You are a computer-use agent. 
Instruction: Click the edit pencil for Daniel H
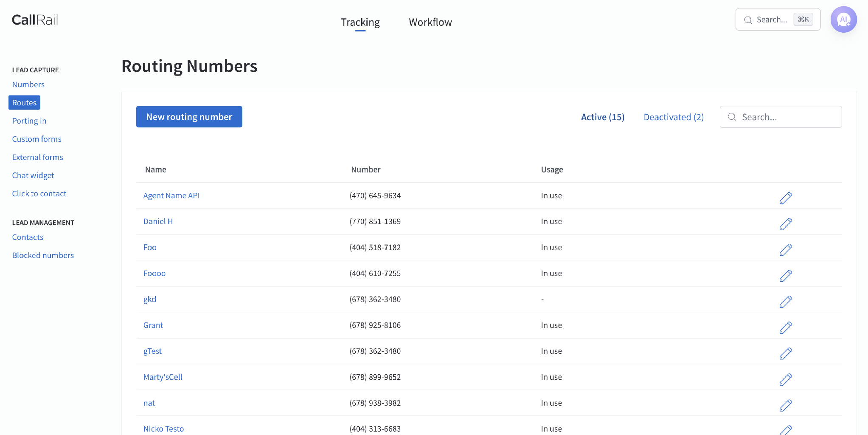(786, 224)
